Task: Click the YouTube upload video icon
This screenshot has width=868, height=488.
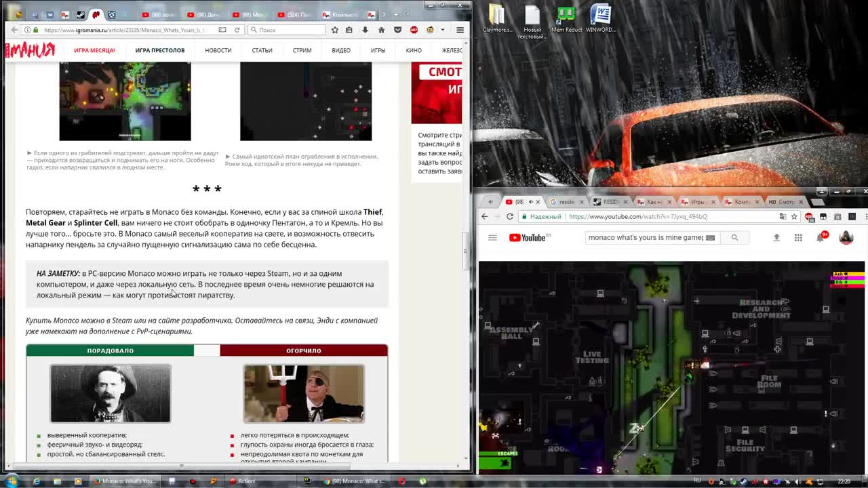Action: (x=776, y=237)
